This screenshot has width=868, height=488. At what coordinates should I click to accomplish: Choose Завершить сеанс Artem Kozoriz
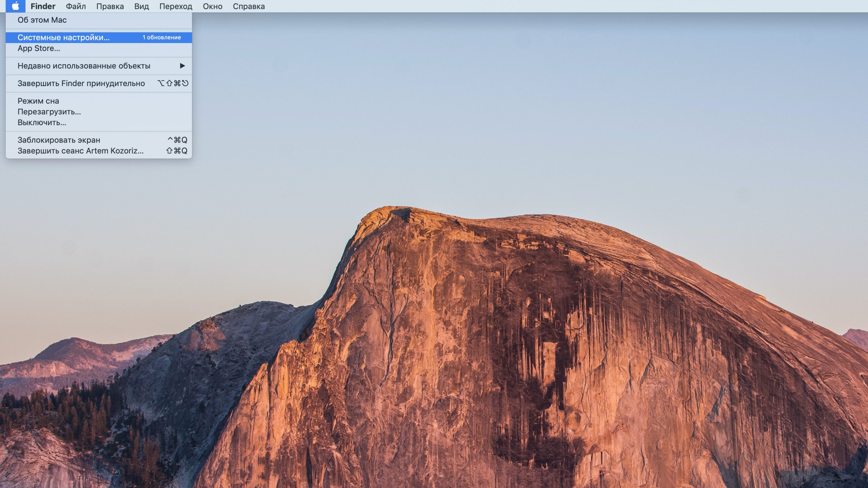click(x=80, y=151)
